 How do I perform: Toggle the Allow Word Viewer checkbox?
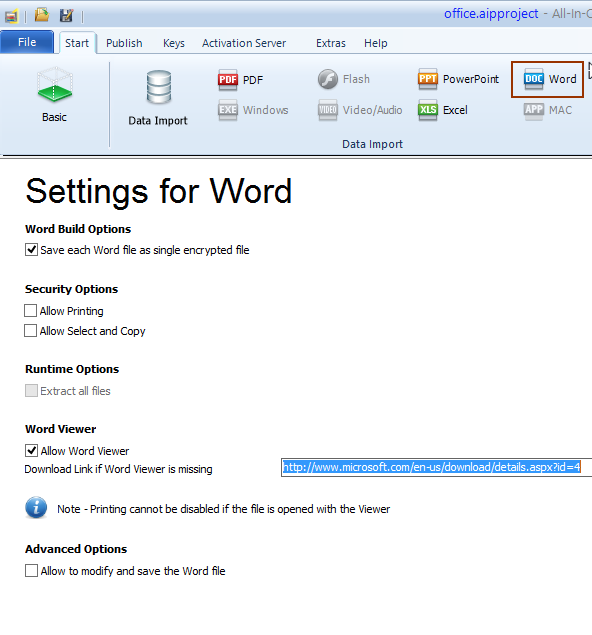click(32, 450)
